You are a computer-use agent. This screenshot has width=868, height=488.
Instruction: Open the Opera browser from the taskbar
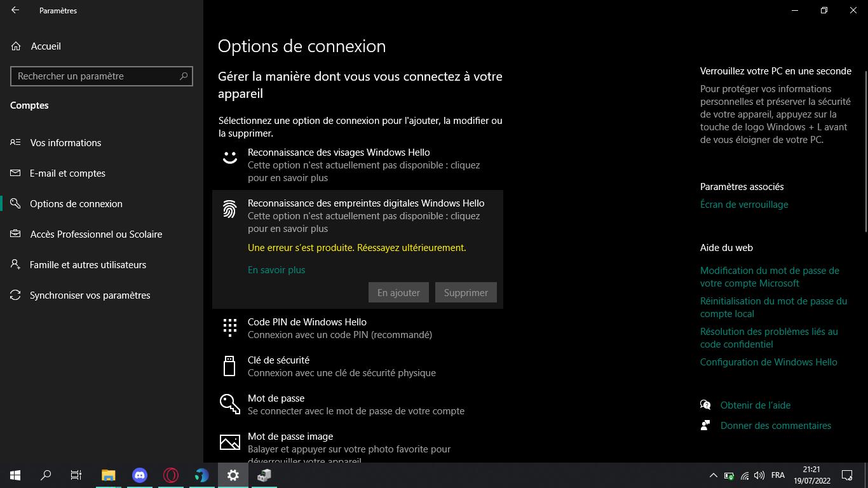tap(170, 475)
